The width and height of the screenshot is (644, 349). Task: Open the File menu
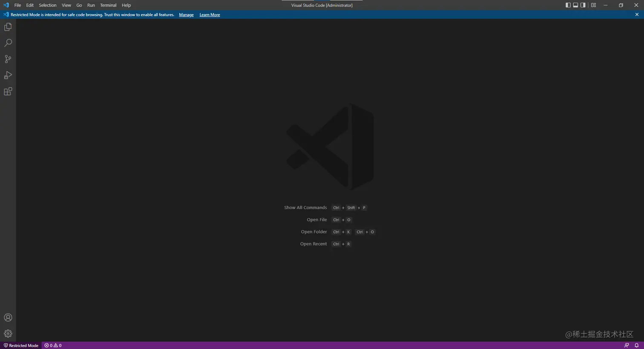pos(17,5)
